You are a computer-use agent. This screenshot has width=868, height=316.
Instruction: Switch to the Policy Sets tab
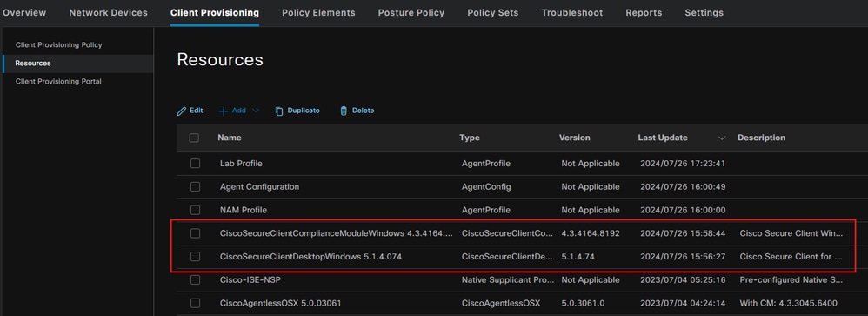click(x=492, y=12)
